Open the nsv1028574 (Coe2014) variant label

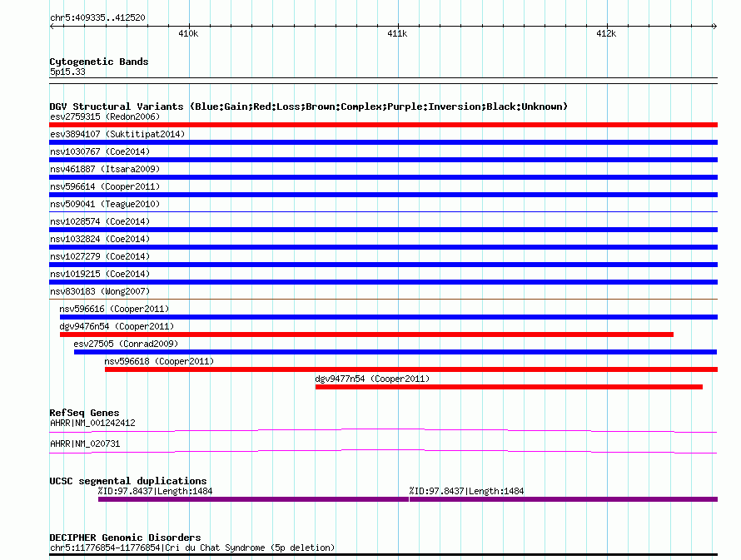coord(100,221)
